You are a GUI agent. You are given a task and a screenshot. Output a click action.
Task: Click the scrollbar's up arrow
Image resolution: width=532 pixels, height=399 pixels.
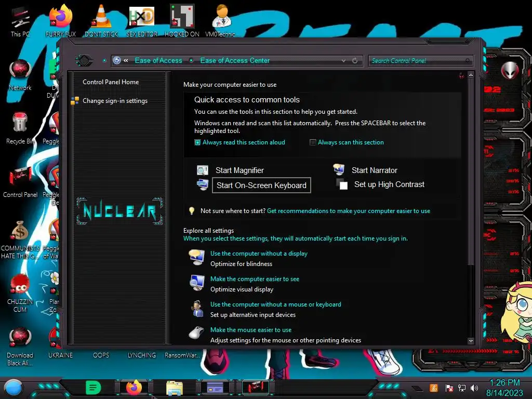point(471,75)
